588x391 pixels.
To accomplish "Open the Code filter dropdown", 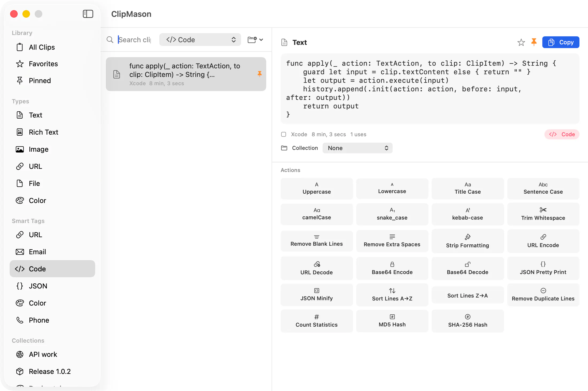I will click(x=200, y=40).
